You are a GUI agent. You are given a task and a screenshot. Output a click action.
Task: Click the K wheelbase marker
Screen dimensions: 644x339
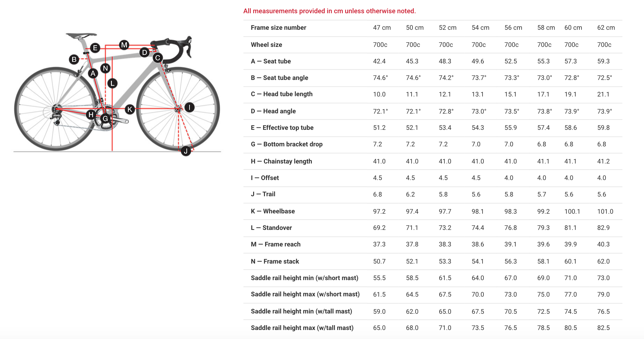click(130, 109)
